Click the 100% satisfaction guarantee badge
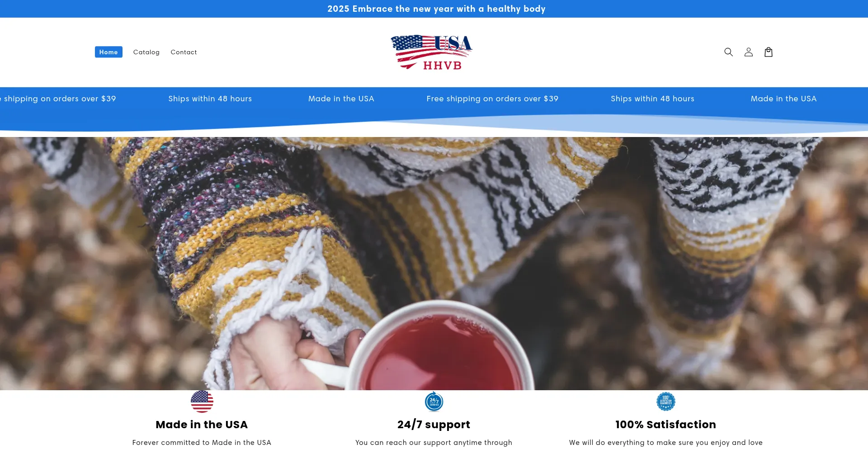 point(666,402)
